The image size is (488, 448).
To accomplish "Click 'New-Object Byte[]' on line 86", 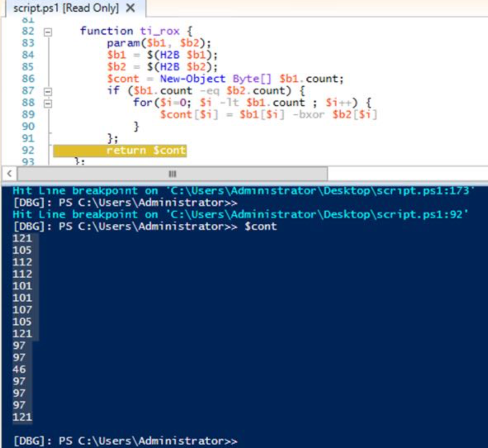I will (216, 79).
